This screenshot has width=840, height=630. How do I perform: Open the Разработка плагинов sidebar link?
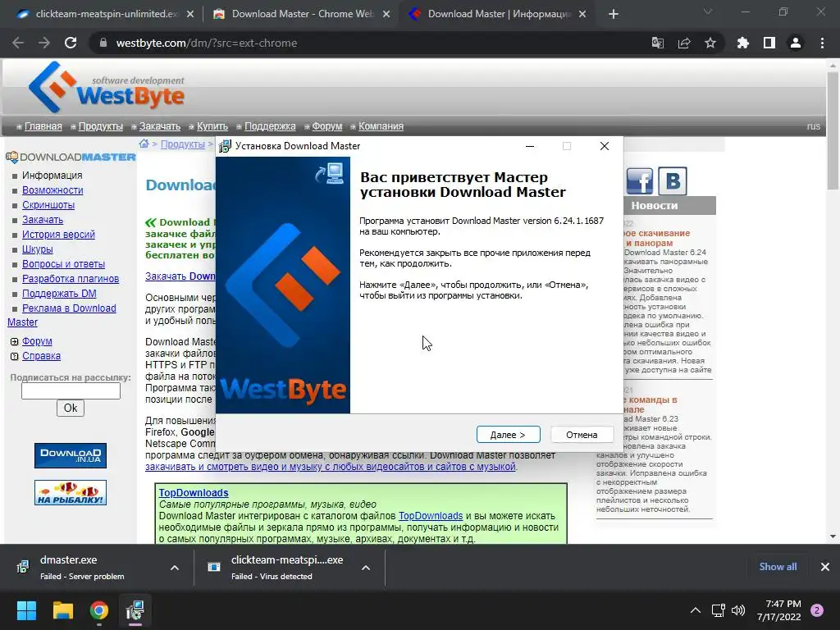coord(71,279)
